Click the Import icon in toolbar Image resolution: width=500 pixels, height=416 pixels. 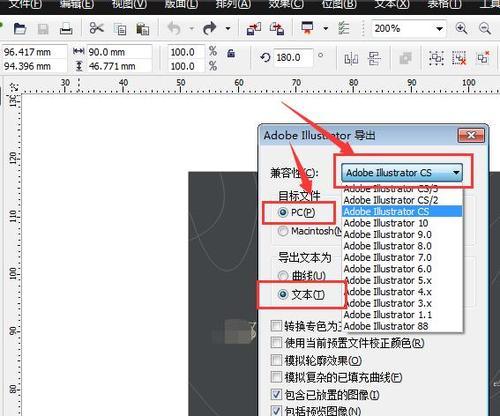254,29
